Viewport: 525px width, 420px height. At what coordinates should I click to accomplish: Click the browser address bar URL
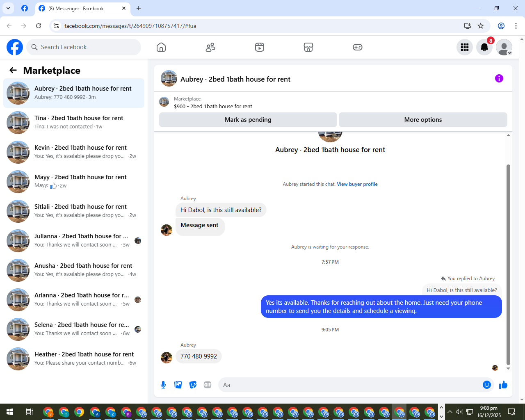(130, 26)
